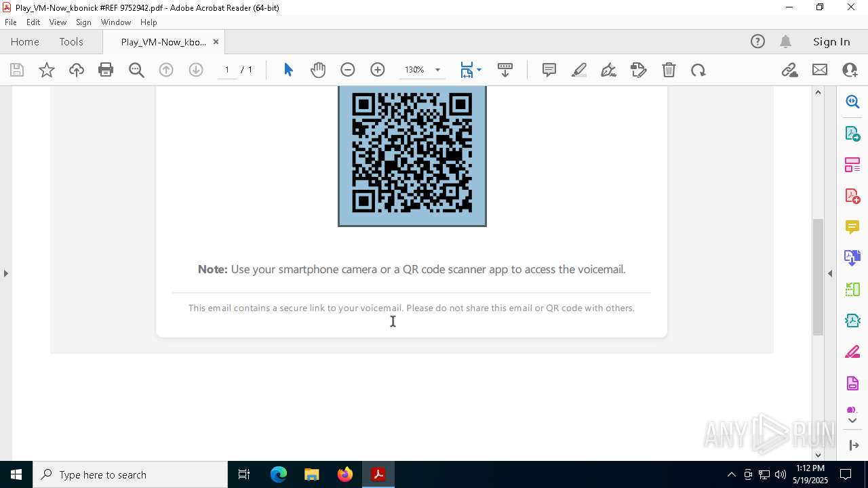868x488 pixels.
Task: Share a link to the file
Action: (x=789, y=70)
